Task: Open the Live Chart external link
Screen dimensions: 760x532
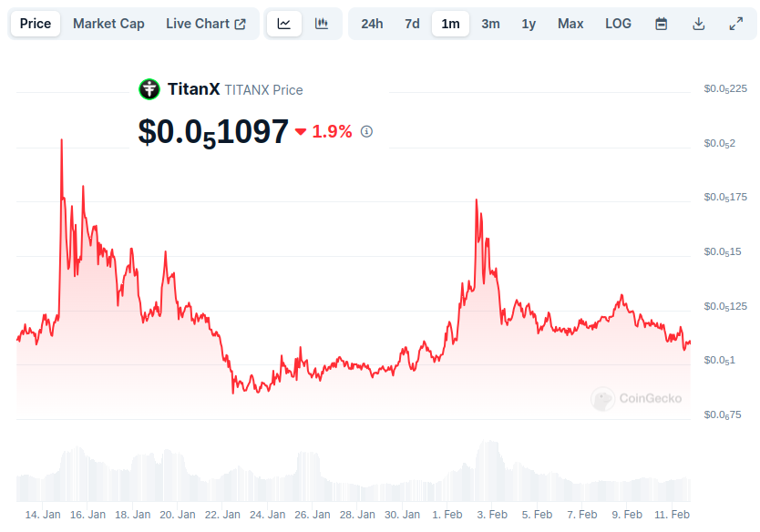Action: [x=206, y=24]
